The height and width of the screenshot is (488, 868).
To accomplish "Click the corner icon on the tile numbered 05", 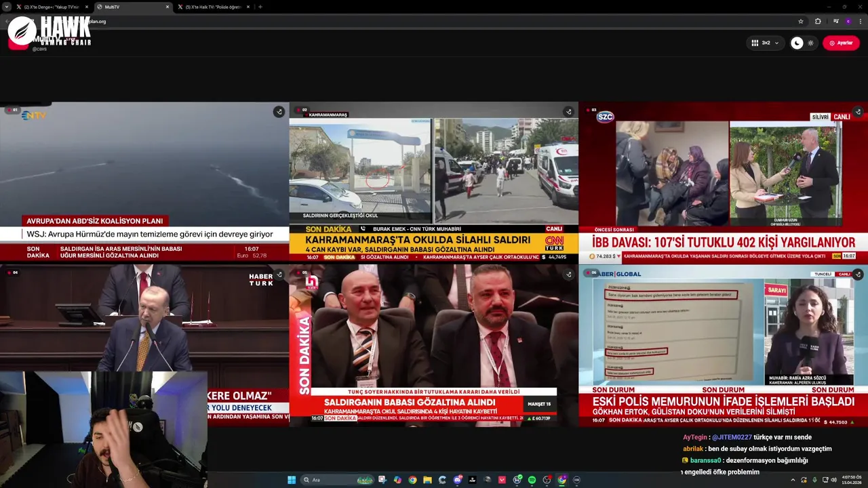I will point(568,274).
